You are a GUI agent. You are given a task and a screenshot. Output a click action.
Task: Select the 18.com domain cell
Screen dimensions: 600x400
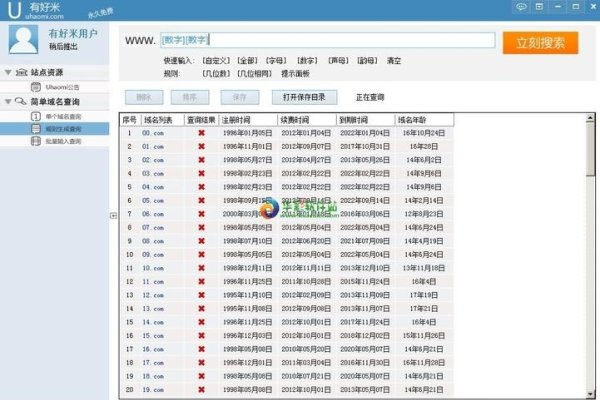pyautogui.click(x=153, y=376)
